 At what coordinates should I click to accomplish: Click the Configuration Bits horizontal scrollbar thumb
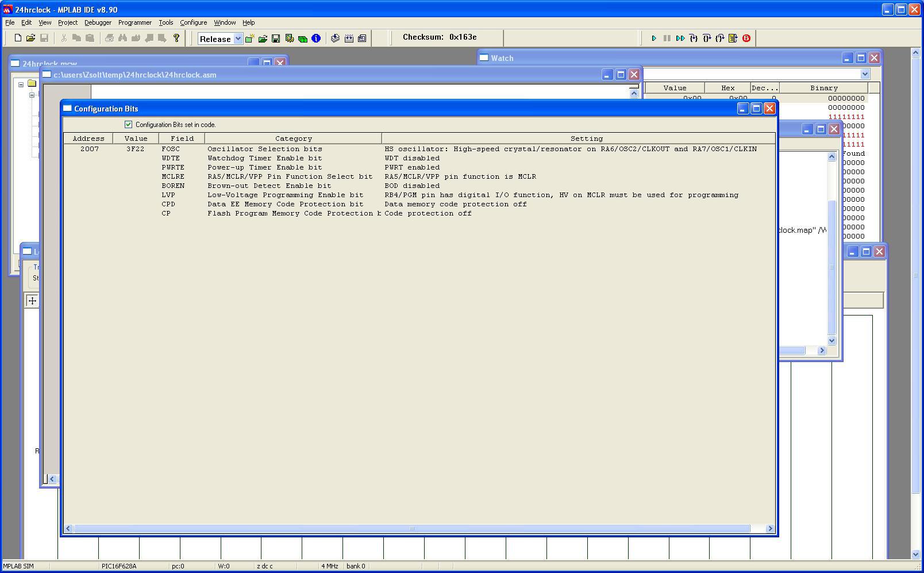(411, 529)
